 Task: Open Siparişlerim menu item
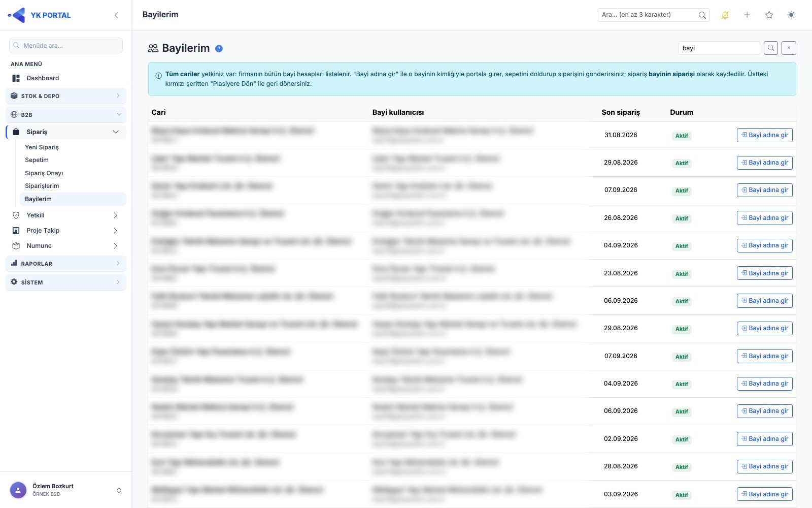[73, 186]
